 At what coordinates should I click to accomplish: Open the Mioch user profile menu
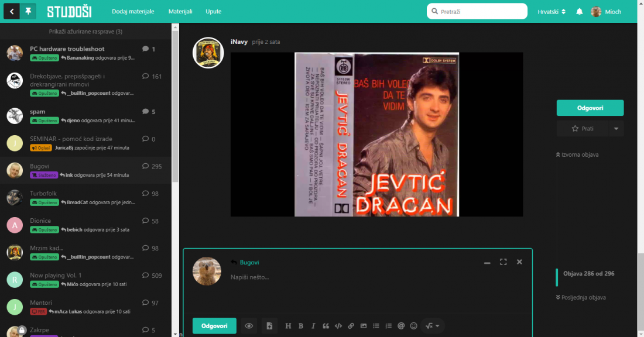click(606, 12)
